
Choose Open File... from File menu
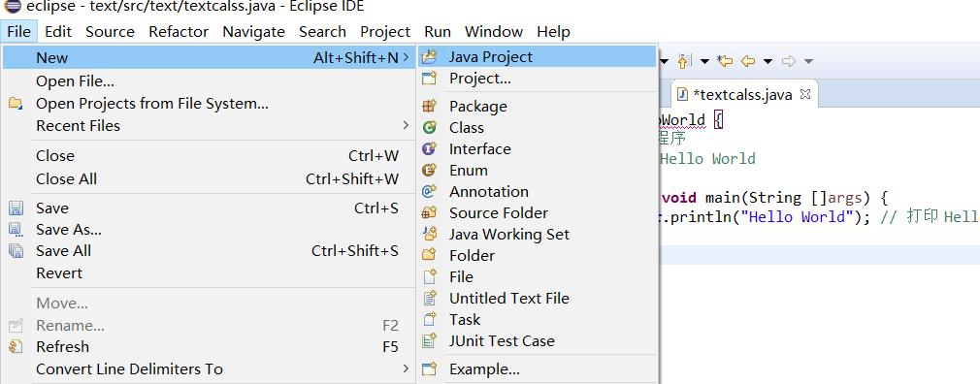pyautogui.click(x=75, y=81)
